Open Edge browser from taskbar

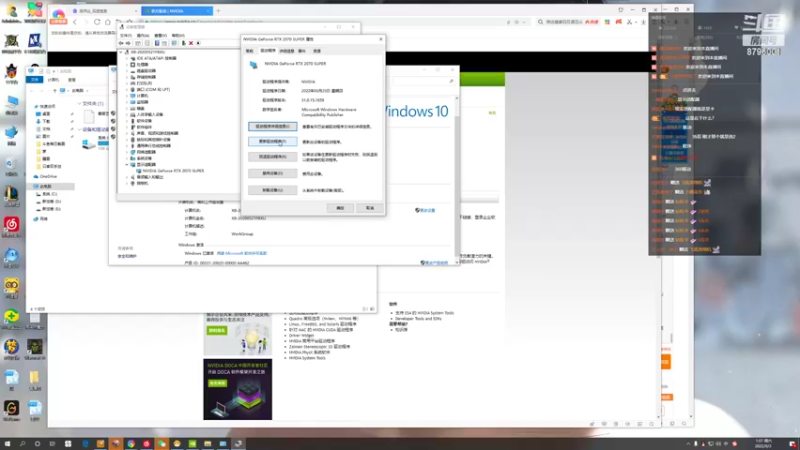click(85, 444)
